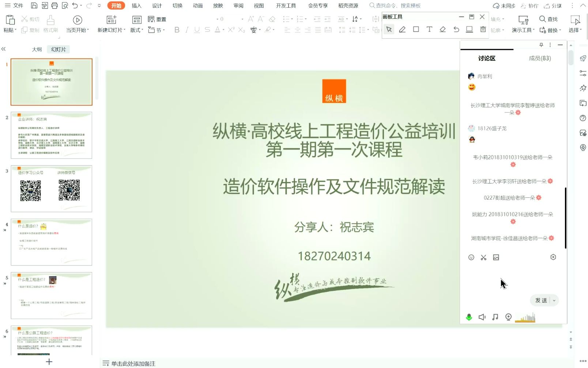Click the star icon in right sidebar
The image size is (588, 368).
(x=583, y=88)
